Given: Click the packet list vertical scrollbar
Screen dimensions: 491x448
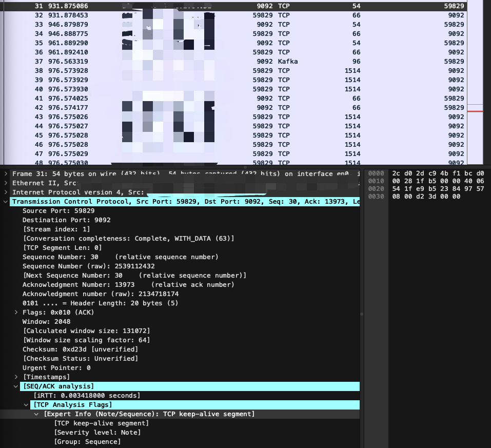Looking at the screenshot, I should pyautogui.click(x=487, y=77).
